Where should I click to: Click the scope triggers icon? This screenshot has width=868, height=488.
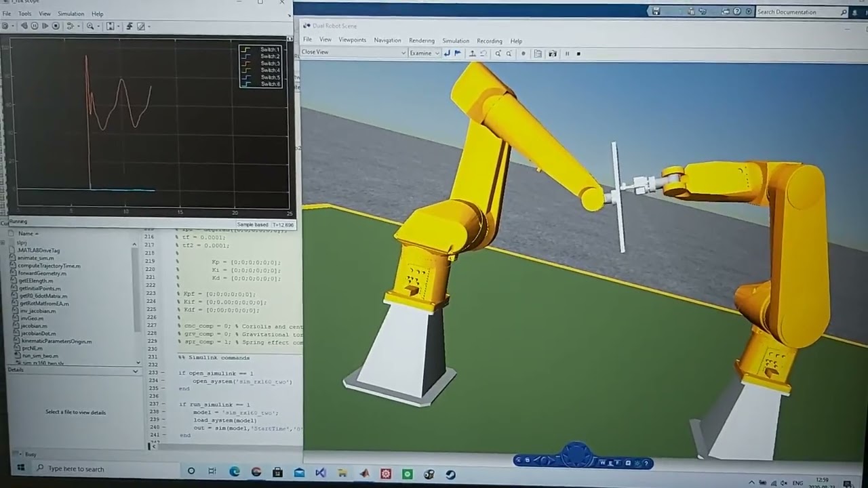point(130,26)
